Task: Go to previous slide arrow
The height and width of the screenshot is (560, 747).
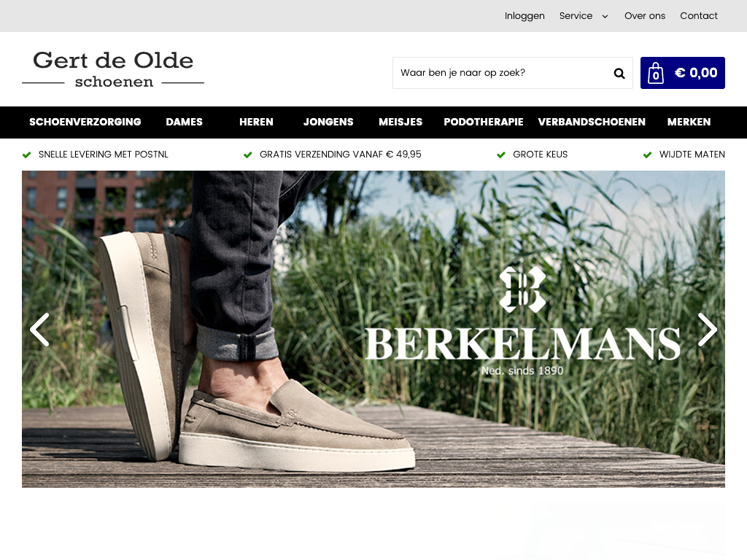Action: [39, 330]
